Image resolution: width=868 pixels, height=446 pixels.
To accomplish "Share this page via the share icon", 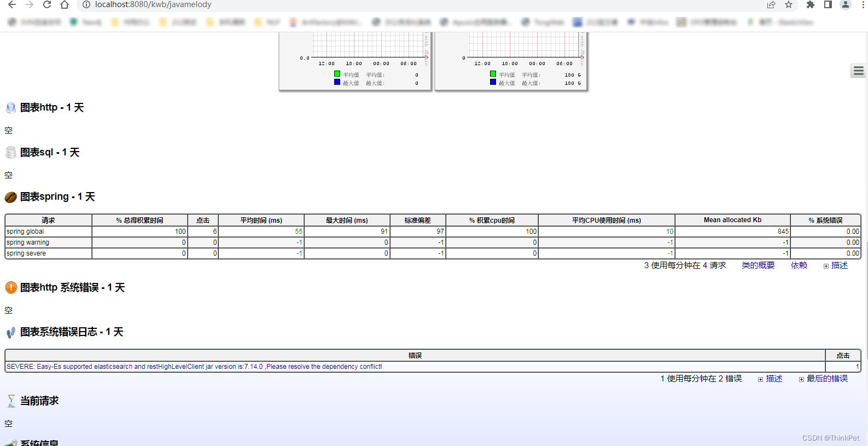I will (x=771, y=4).
